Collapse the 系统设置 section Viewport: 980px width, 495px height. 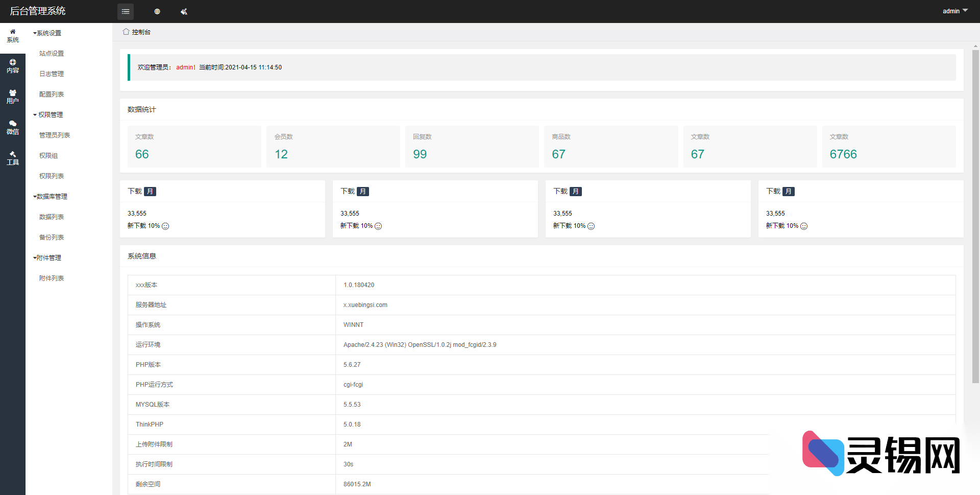pyautogui.click(x=49, y=33)
